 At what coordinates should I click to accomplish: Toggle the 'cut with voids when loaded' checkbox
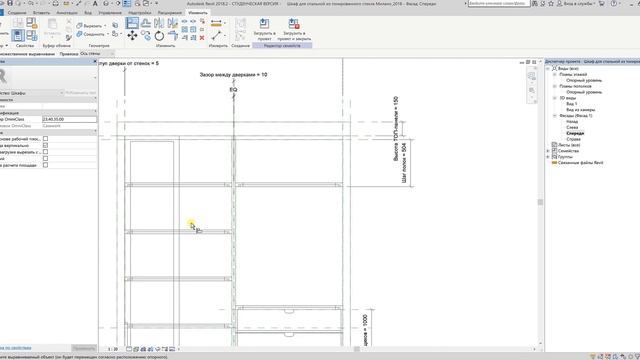[45, 152]
